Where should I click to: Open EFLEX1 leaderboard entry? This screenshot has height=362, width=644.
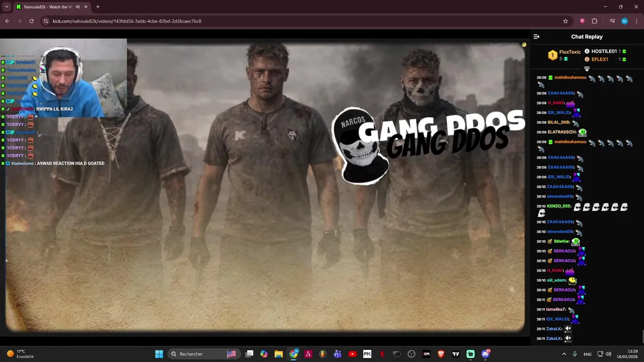[605, 59]
